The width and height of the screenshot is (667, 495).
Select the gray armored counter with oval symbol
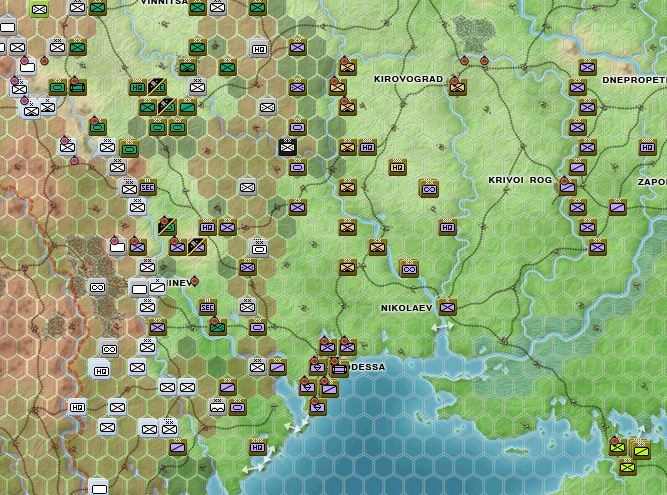click(259, 248)
